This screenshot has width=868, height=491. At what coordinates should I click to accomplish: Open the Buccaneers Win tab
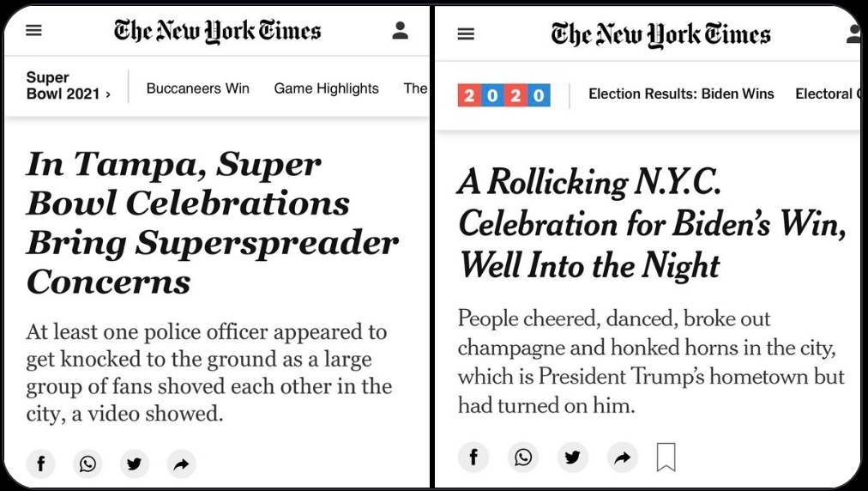(x=197, y=88)
